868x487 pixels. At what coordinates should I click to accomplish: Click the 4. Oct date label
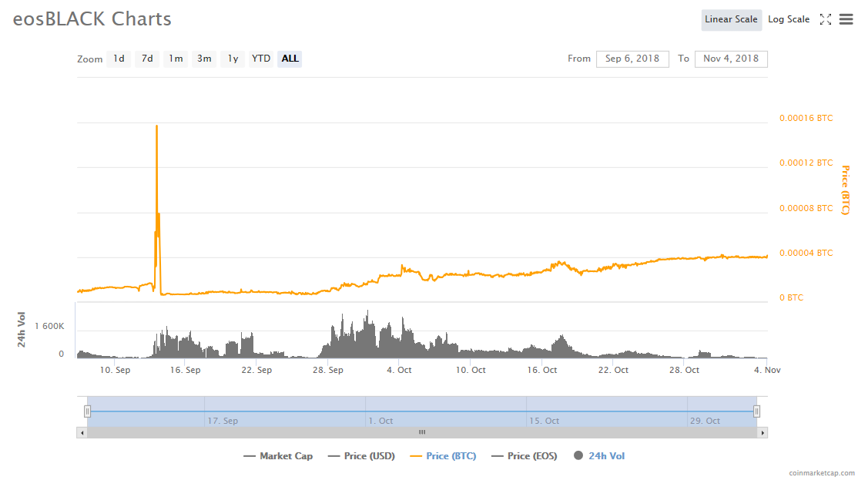tap(399, 370)
